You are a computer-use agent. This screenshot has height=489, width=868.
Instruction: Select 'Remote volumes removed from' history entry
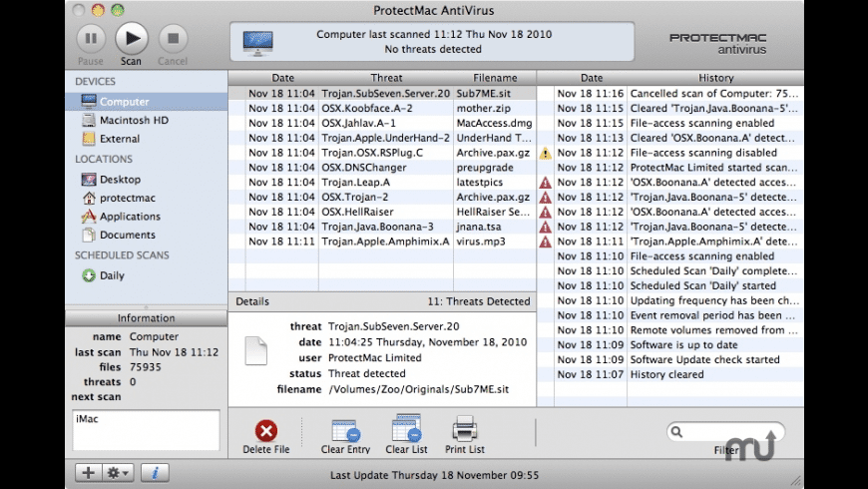[x=670, y=330]
